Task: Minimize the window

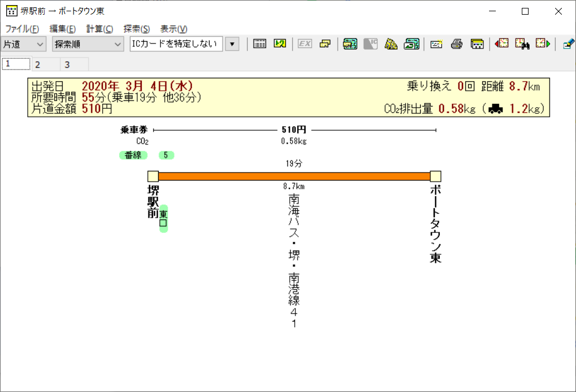Action: 492,11
